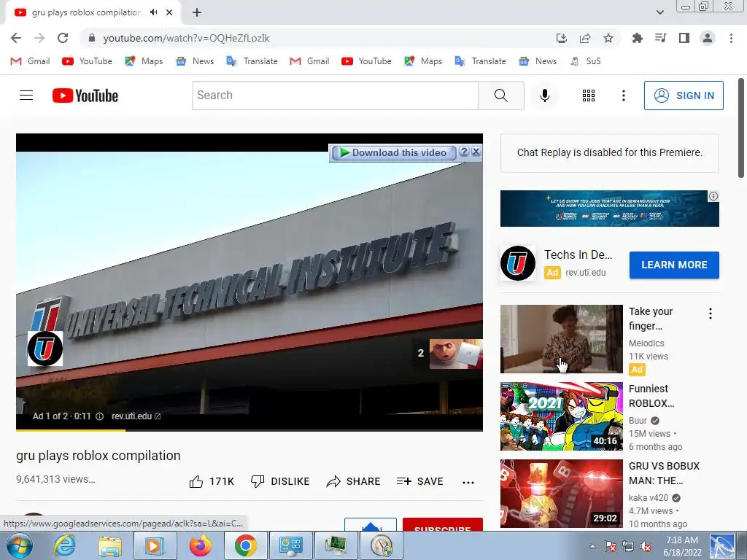Open Chrome's three-dot menu
The width and height of the screenshot is (747, 560).
[731, 38]
